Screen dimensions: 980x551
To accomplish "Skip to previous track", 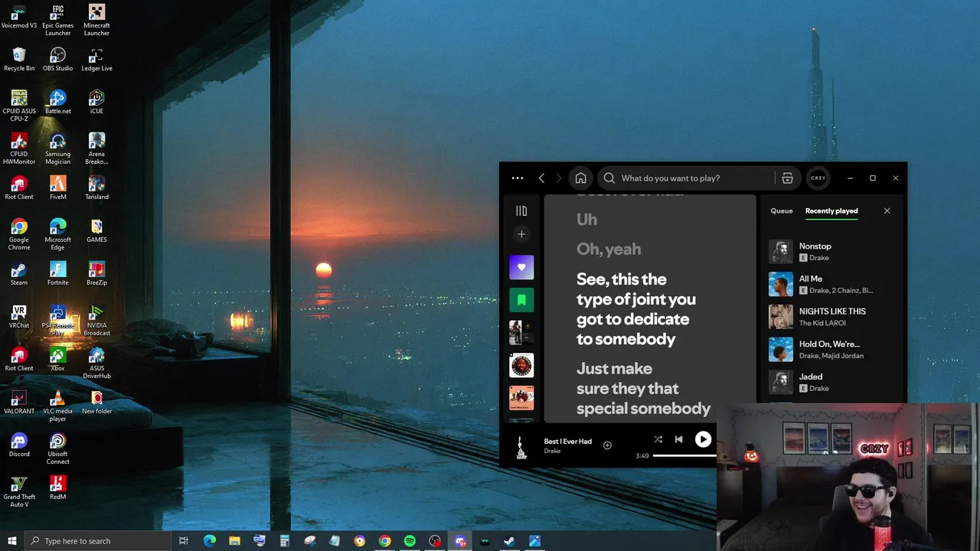I will [678, 439].
